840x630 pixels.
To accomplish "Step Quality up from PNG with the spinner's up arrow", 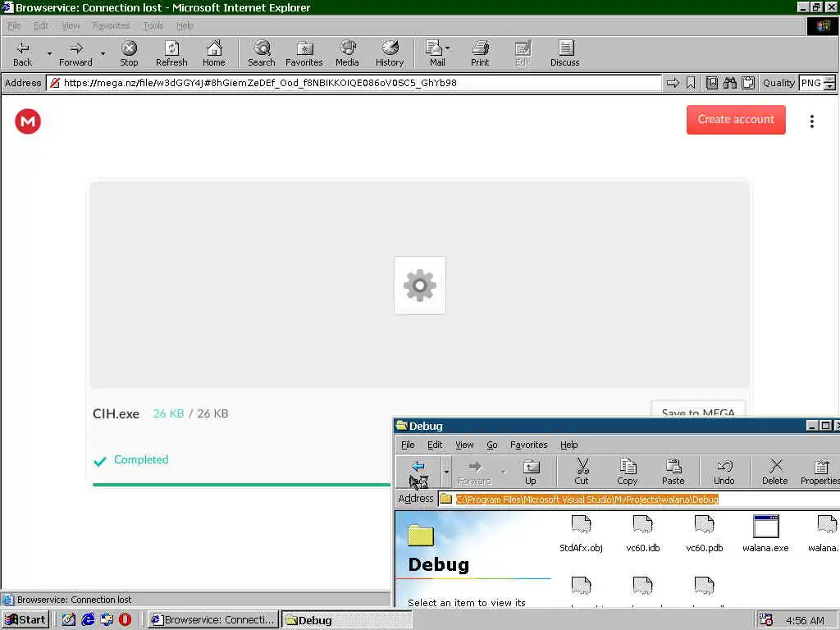I will [829, 79].
